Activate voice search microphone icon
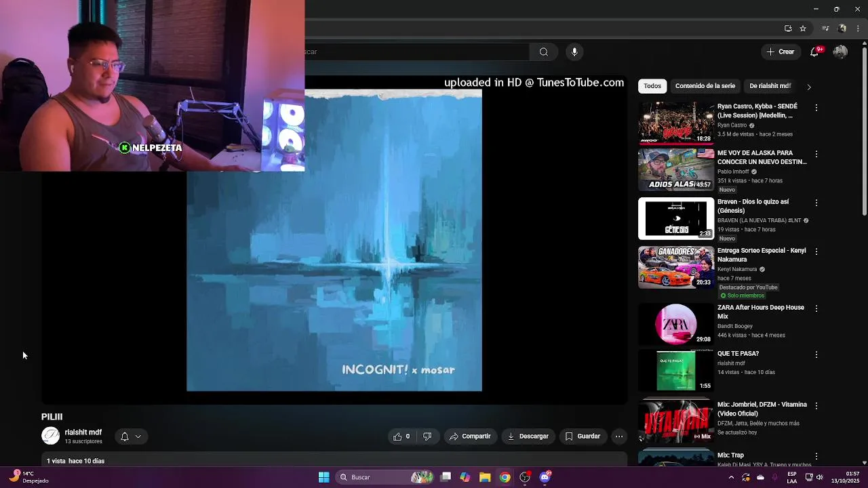 point(574,52)
